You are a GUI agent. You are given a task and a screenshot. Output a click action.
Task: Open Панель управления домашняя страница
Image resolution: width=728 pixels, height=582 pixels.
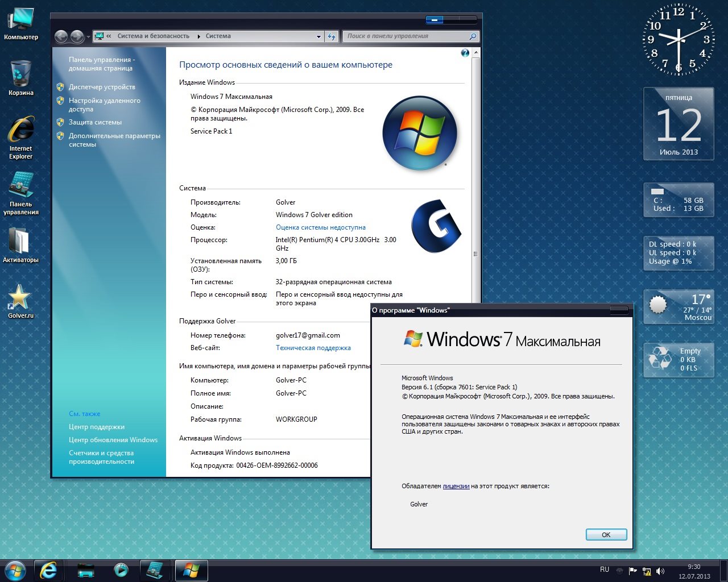coord(101,64)
